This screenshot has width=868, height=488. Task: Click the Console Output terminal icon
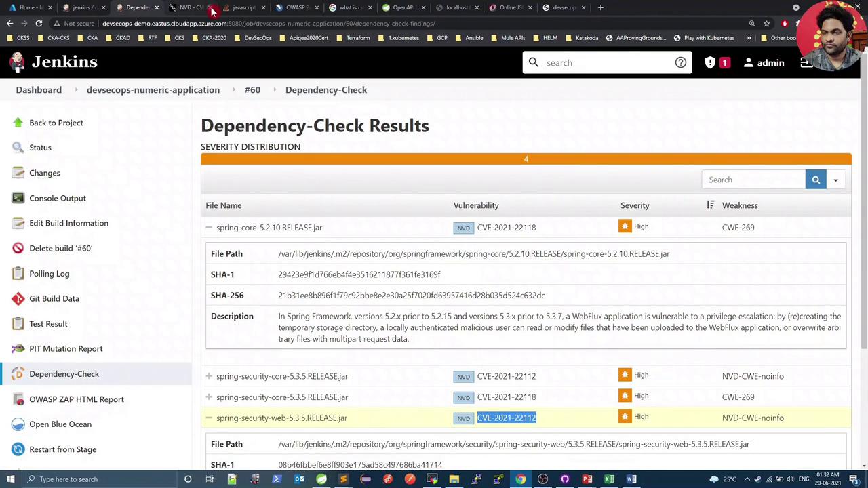tap(18, 198)
